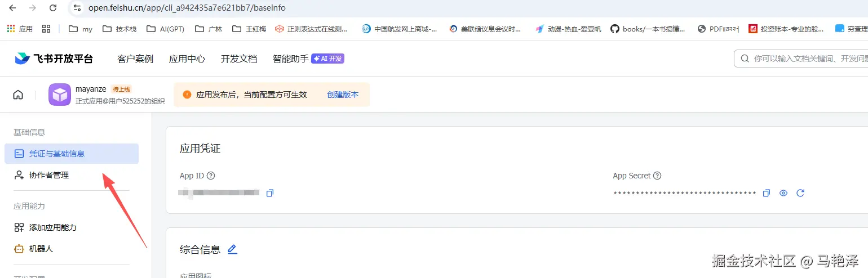This screenshot has height=278, width=868.
Task: Open the 应用中心 menu
Action: click(x=187, y=59)
